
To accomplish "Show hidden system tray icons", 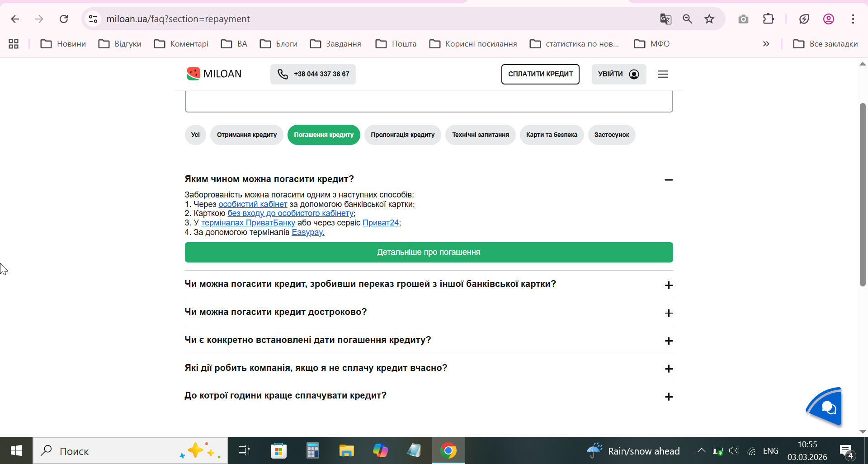I will click(702, 451).
